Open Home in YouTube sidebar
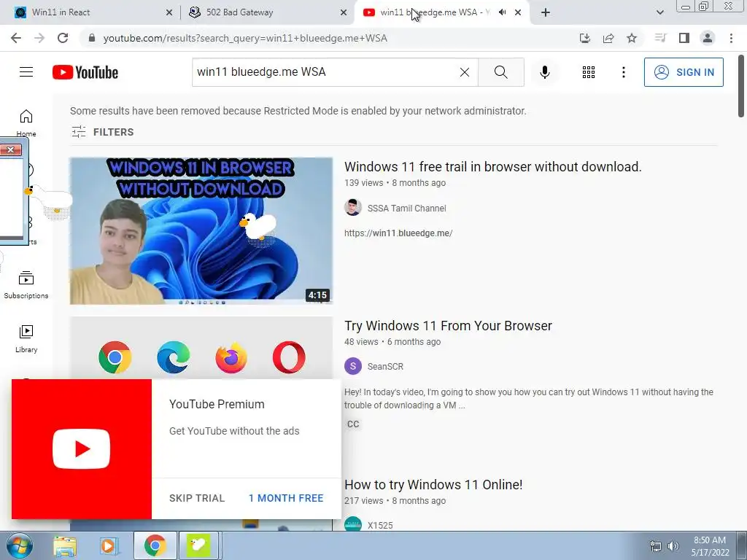This screenshot has width=747, height=560. tap(26, 122)
